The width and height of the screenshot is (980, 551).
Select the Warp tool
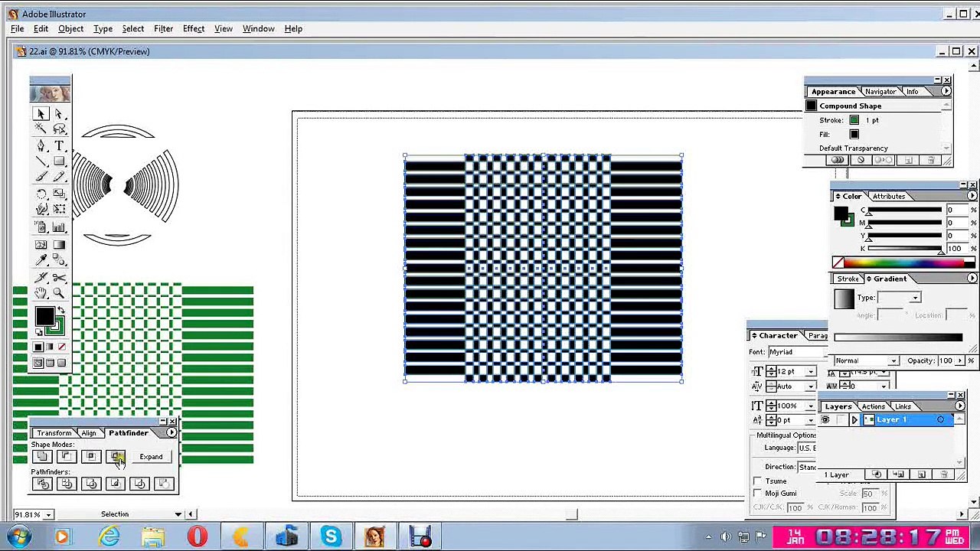[x=41, y=210]
